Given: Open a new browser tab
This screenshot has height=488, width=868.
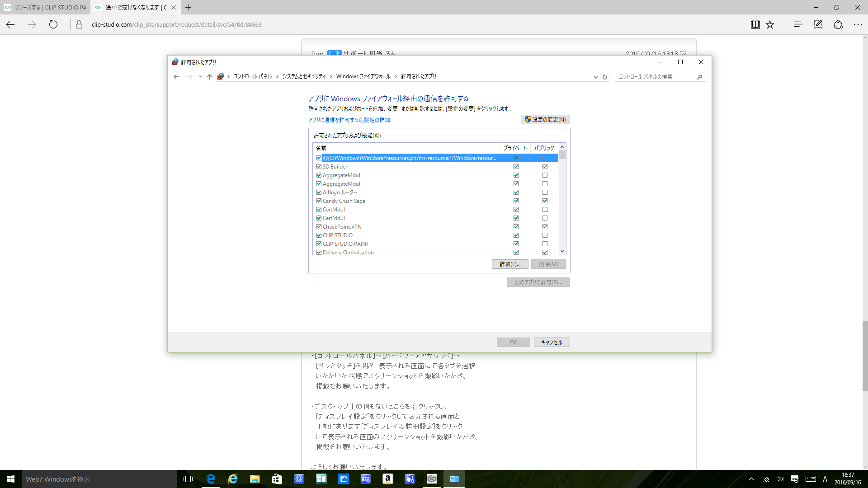Looking at the screenshot, I should click(x=189, y=7).
